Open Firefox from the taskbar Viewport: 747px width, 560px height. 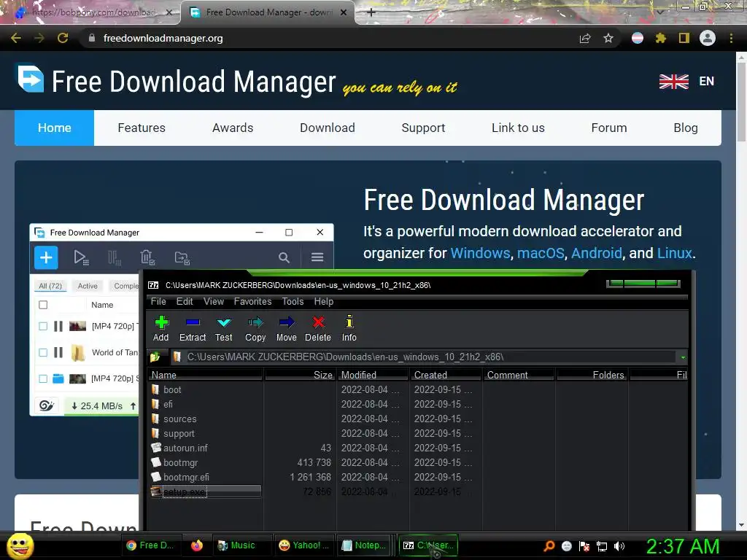(x=197, y=545)
